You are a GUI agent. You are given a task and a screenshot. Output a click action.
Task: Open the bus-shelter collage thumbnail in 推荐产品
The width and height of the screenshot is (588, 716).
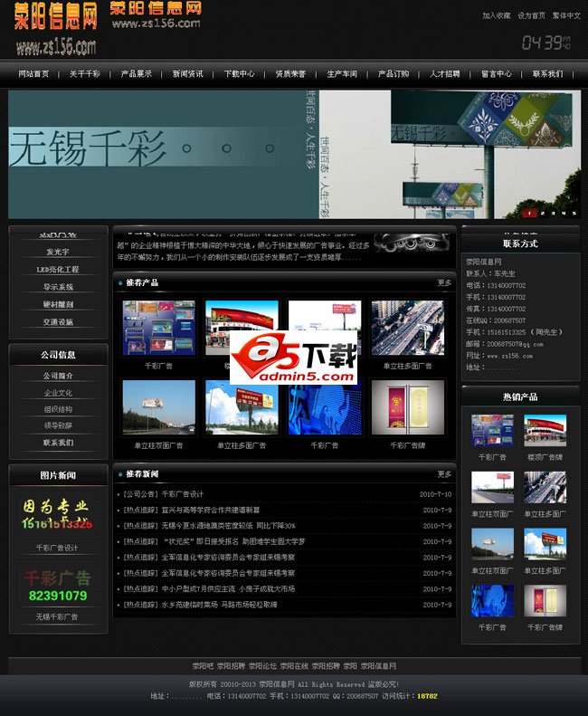tap(159, 328)
